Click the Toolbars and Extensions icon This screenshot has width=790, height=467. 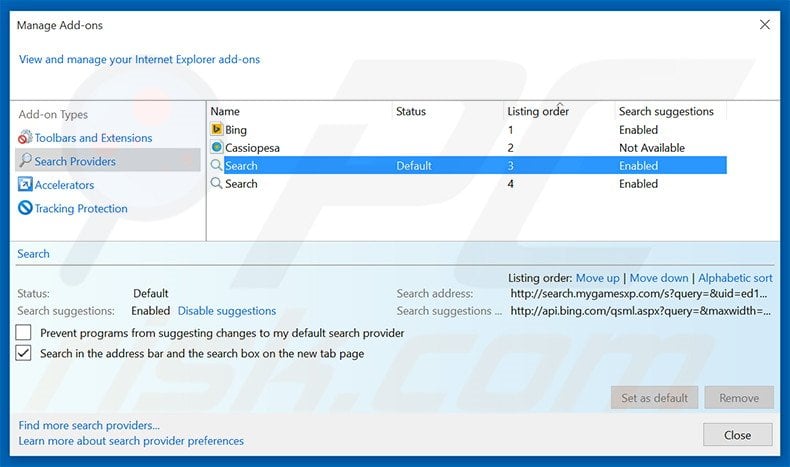click(x=25, y=137)
